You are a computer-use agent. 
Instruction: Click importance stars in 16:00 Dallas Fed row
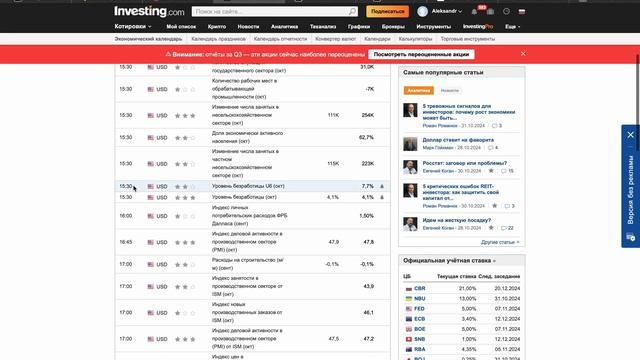pyautogui.click(x=185, y=216)
